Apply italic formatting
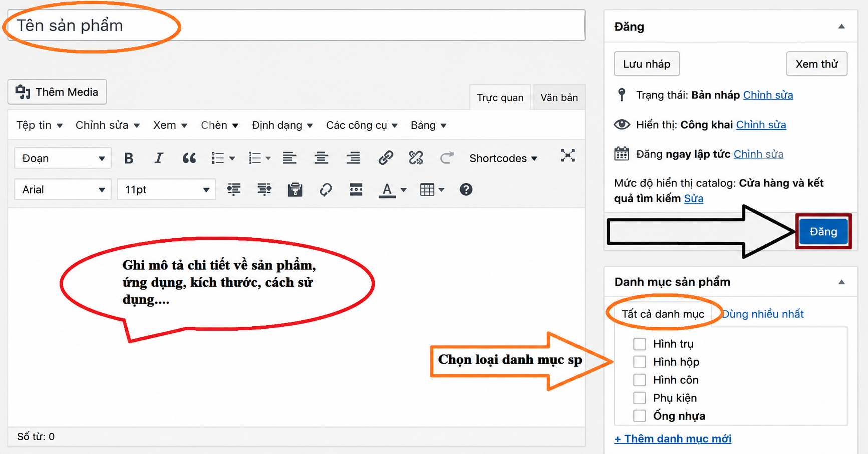 point(158,158)
